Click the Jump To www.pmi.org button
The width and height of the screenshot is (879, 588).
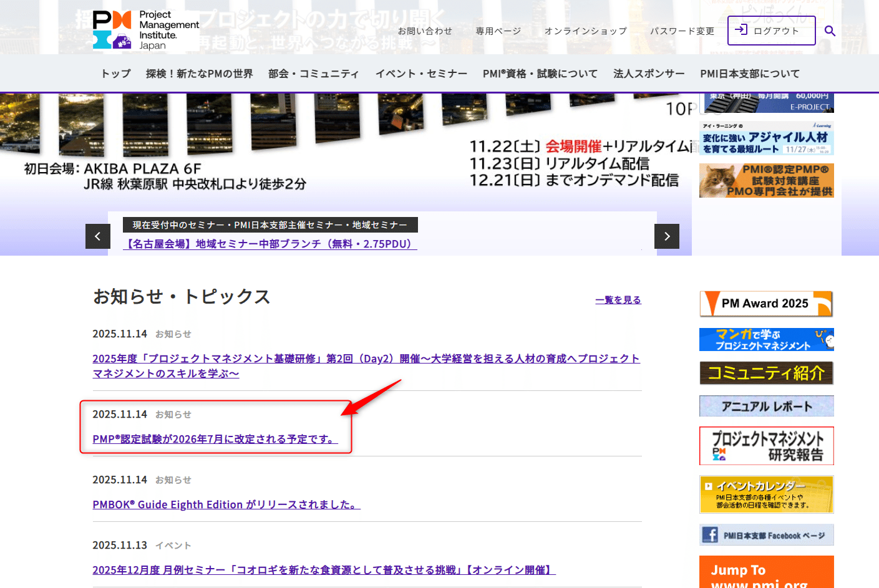point(766,572)
